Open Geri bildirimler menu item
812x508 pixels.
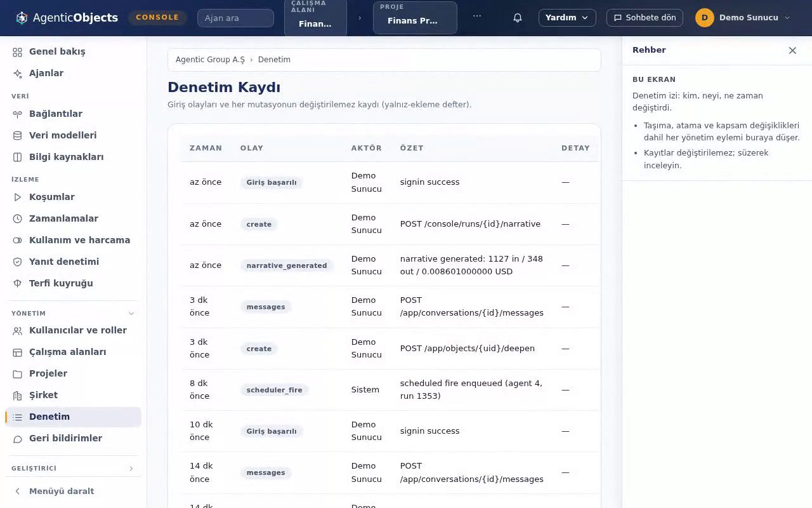pos(74,439)
